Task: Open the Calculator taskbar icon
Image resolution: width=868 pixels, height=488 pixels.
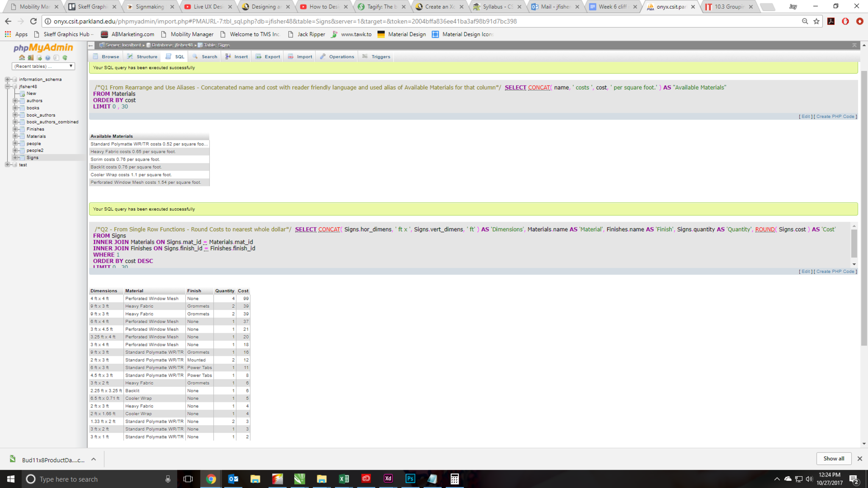Action: pyautogui.click(x=454, y=479)
